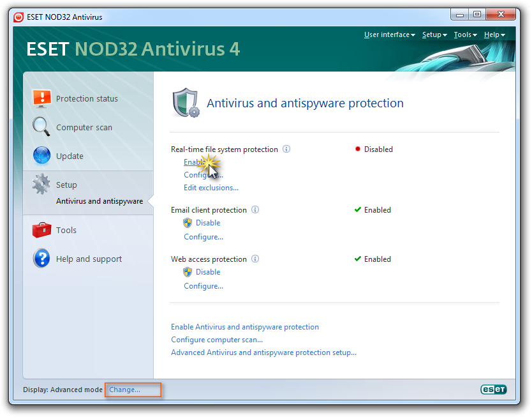Open the Help dropdown menu in header
The image size is (532, 417).
pyautogui.click(x=494, y=34)
